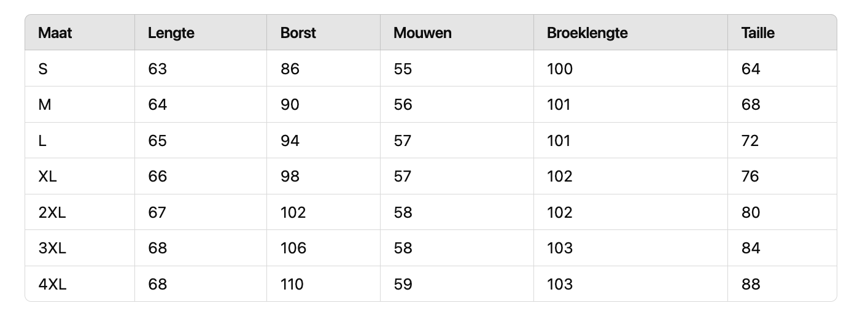The width and height of the screenshot is (868, 319).
Task: Click Borst value 110 for 4XL
Action: pyautogui.click(x=292, y=284)
